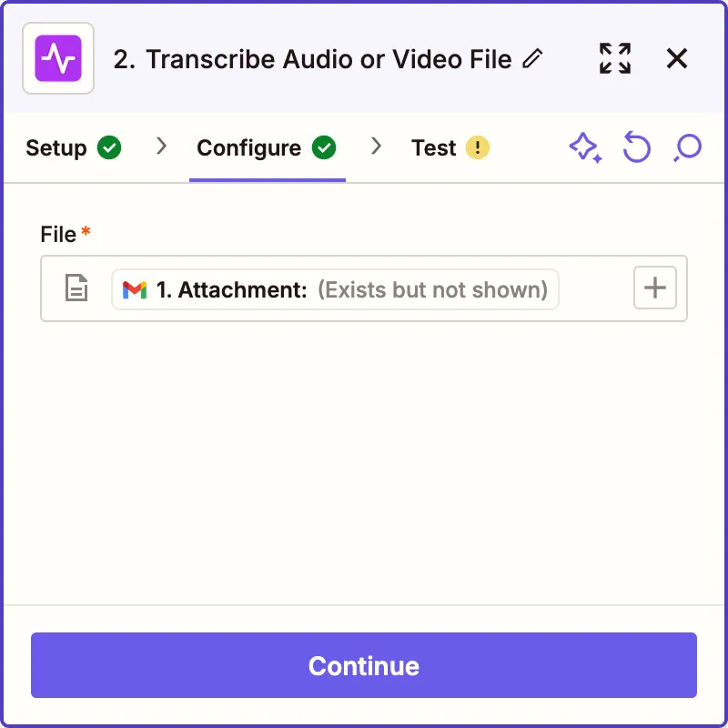Click the Gmail icon in attachment pill
This screenshot has width=728, height=728.
(x=135, y=289)
